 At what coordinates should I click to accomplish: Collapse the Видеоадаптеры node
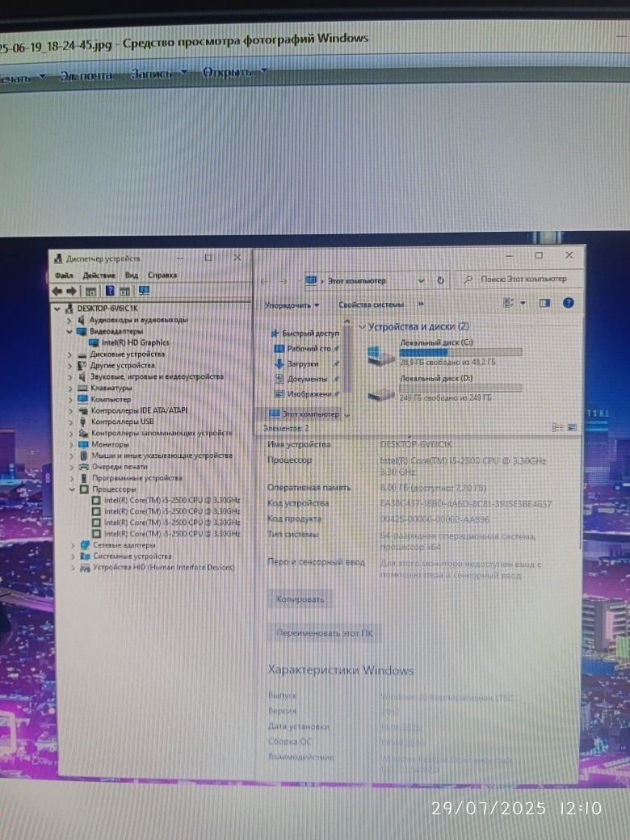click(x=69, y=332)
